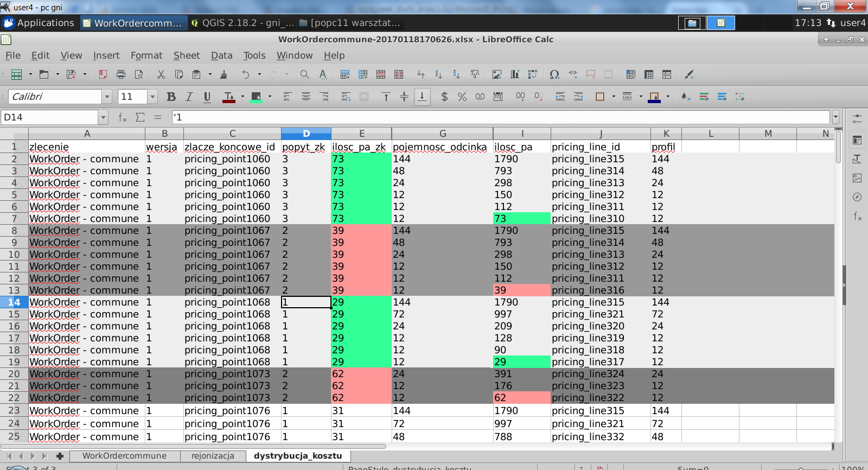
Task: Click the Cut scissors icon
Action: coord(161,74)
